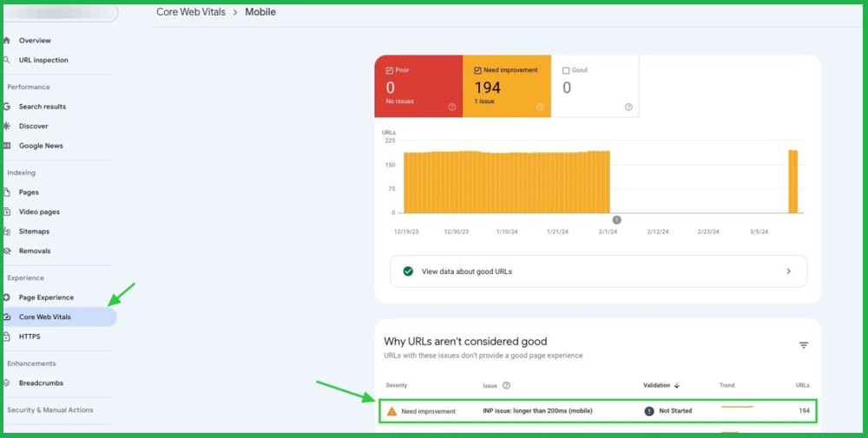Click the blurred property selector box

tap(61, 13)
